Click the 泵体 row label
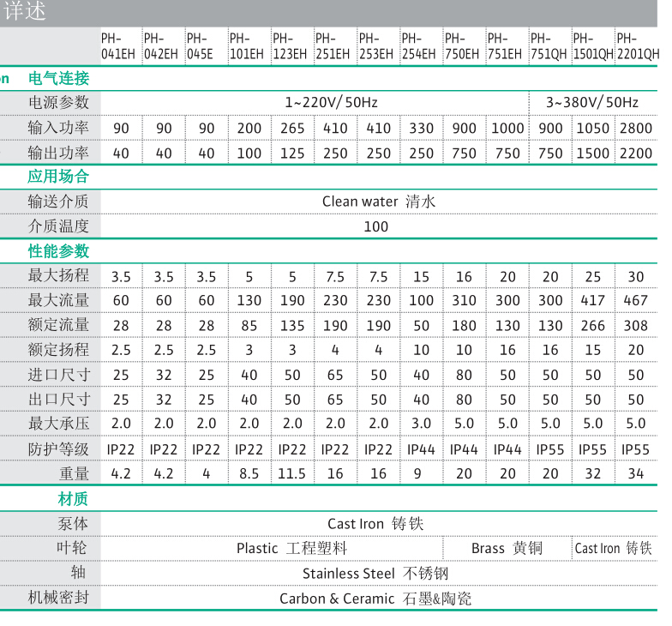Screen dimensions: 672x626 [74, 523]
